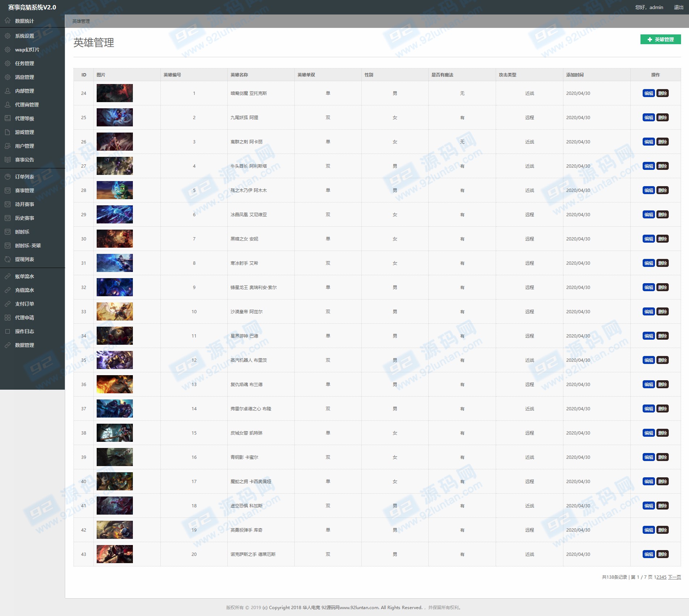Click the users icon beside 用户管理
The image size is (689, 616).
click(8, 146)
